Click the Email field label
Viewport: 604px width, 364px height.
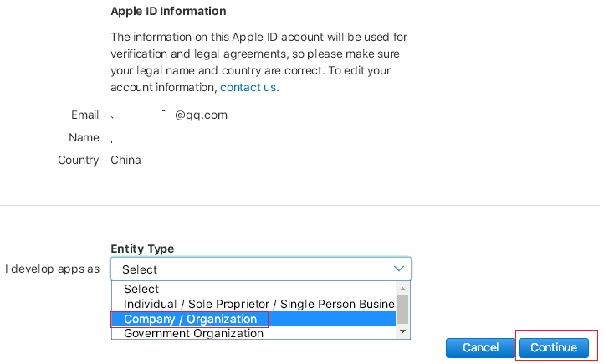(x=85, y=115)
